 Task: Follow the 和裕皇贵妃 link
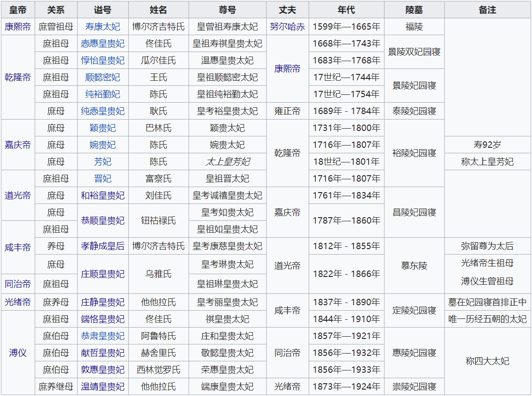click(x=103, y=196)
